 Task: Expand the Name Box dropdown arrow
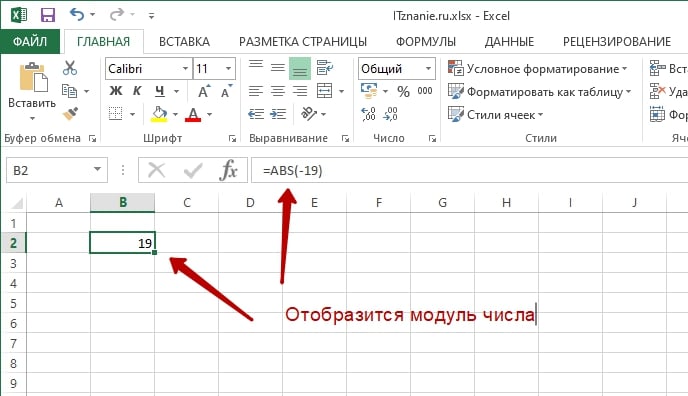[x=97, y=170]
